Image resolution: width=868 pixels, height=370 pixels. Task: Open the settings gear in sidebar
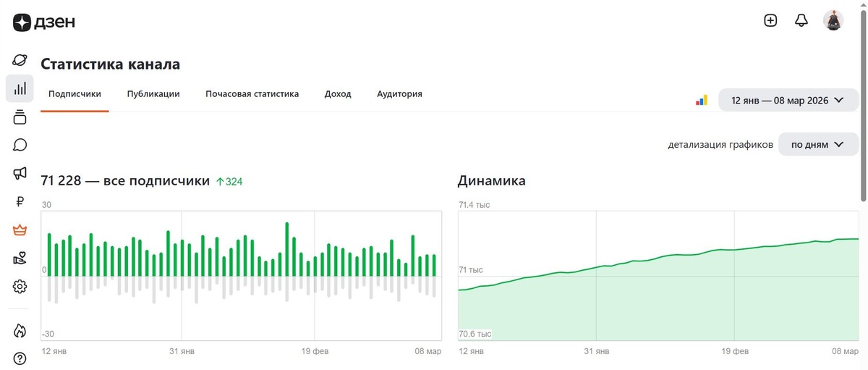click(x=20, y=287)
